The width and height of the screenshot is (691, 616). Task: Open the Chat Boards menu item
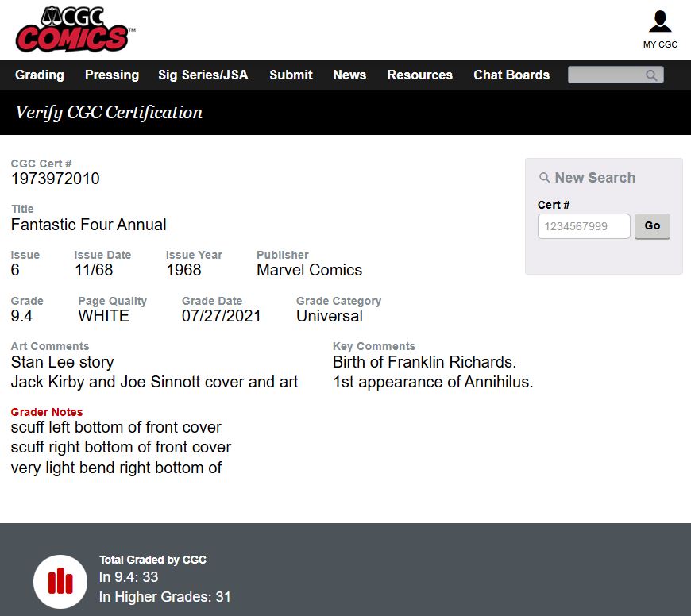[511, 75]
